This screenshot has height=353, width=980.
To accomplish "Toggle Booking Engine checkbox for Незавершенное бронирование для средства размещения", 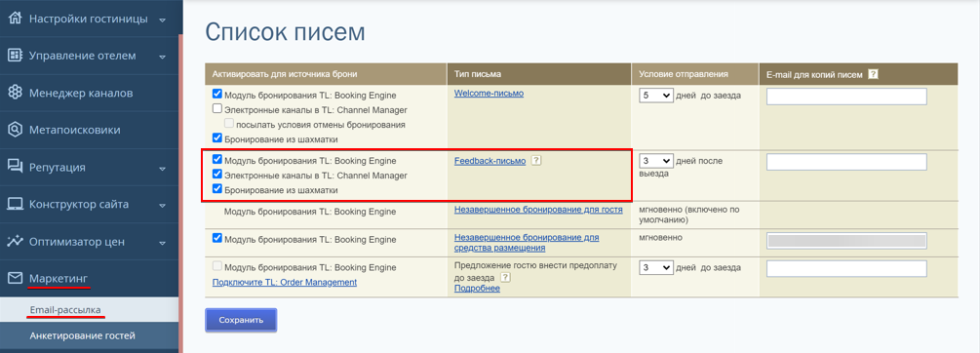I will coord(216,238).
